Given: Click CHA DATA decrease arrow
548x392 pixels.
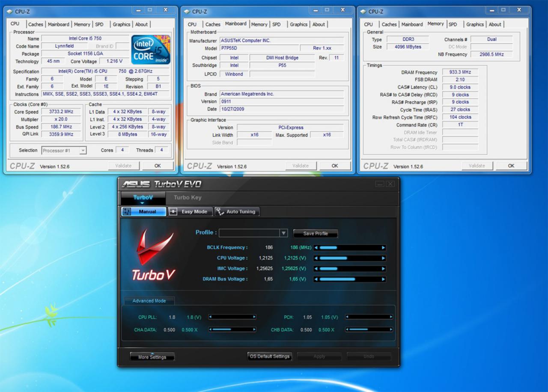Looking at the screenshot, I should [x=211, y=330].
